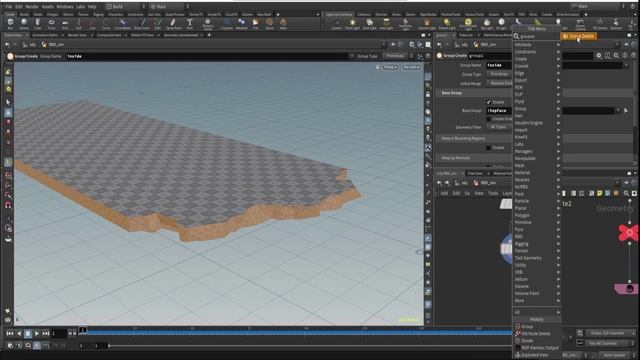Open the Windows menu
640x360 pixels.
[64, 7]
